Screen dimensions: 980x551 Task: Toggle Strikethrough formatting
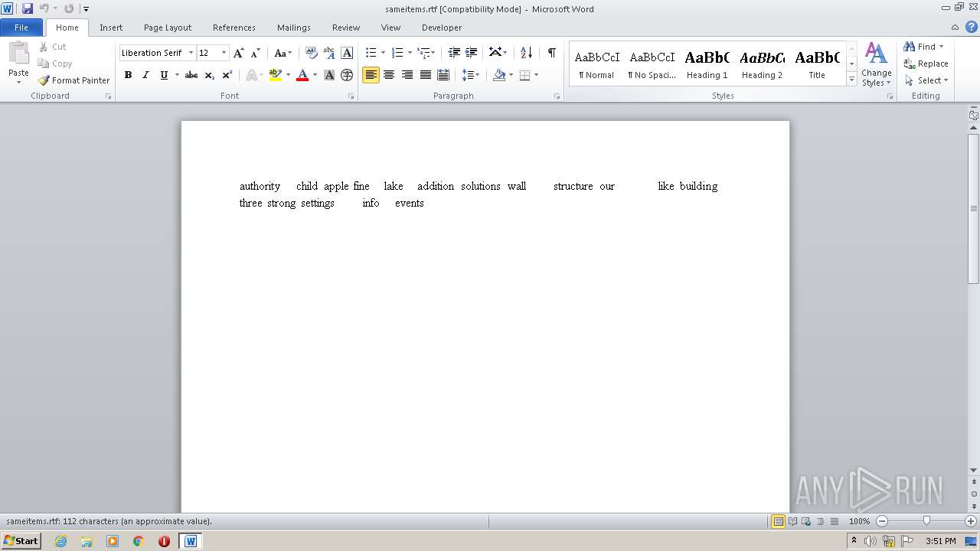click(191, 75)
